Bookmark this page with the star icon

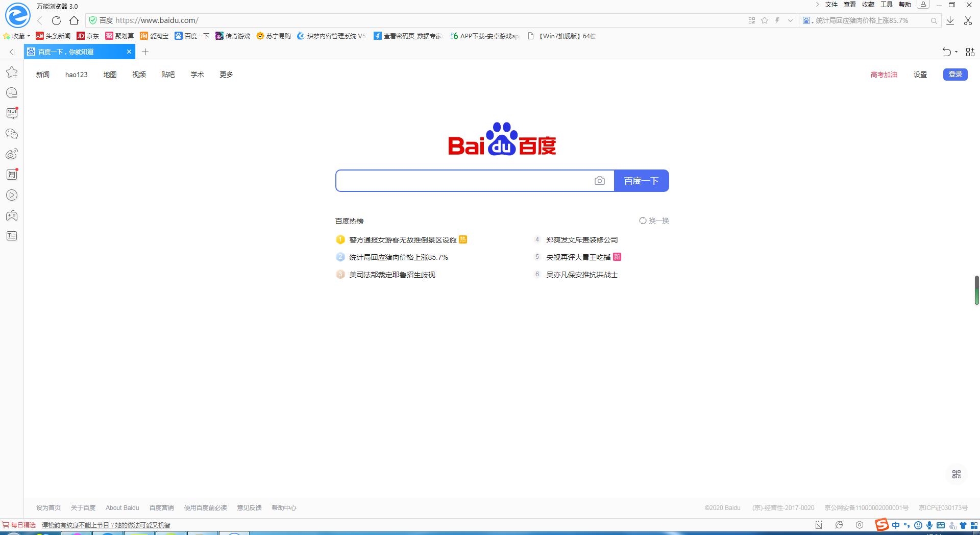tap(765, 20)
